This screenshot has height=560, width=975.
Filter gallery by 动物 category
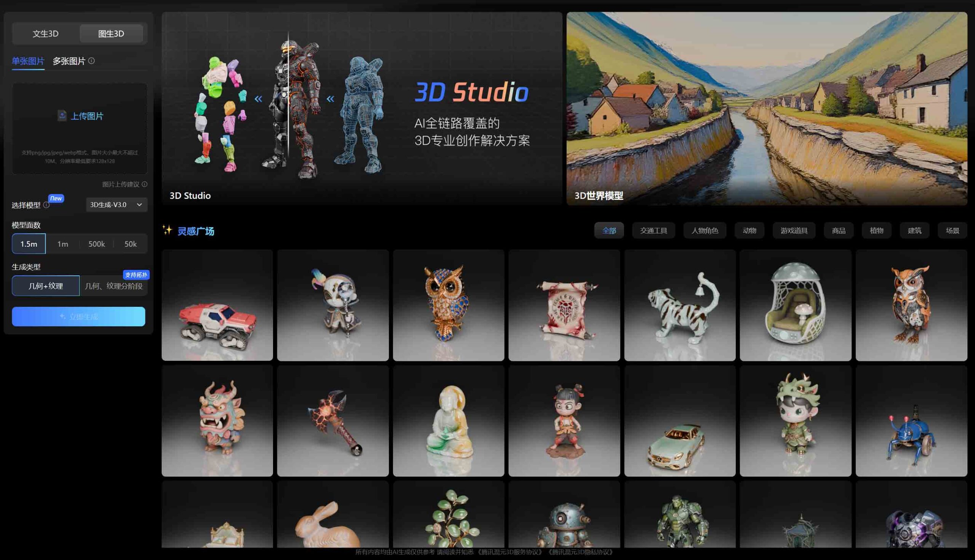pyautogui.click(x=749, y=230)
